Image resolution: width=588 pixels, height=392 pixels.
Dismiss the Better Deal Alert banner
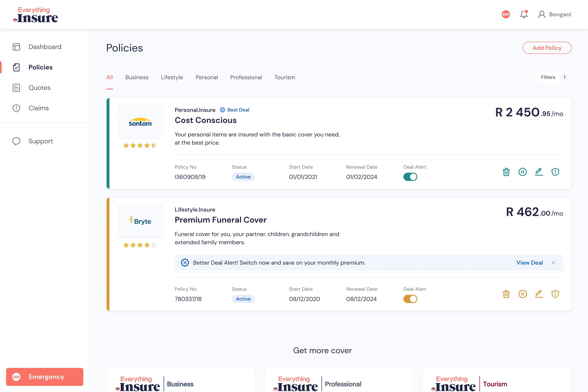pyautogui.click(x=553, y=263)
